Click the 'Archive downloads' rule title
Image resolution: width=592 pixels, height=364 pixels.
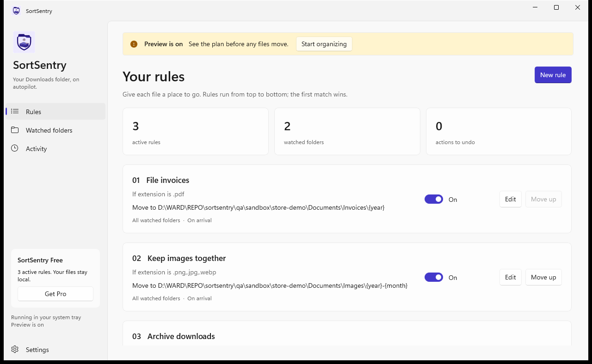[x=181, y=336]
